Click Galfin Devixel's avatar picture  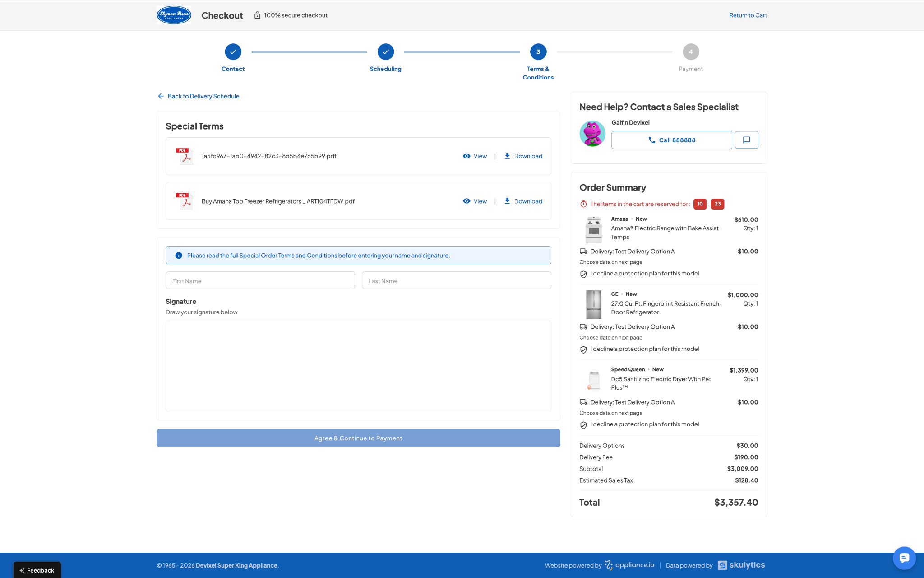pyautogui.click(x=592, y=134)
